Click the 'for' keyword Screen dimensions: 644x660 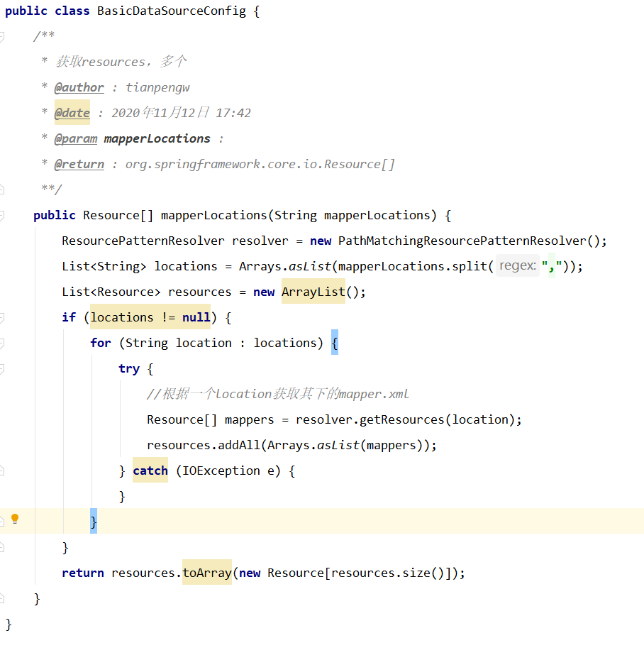pyautogui.click(x=101, y=343)
